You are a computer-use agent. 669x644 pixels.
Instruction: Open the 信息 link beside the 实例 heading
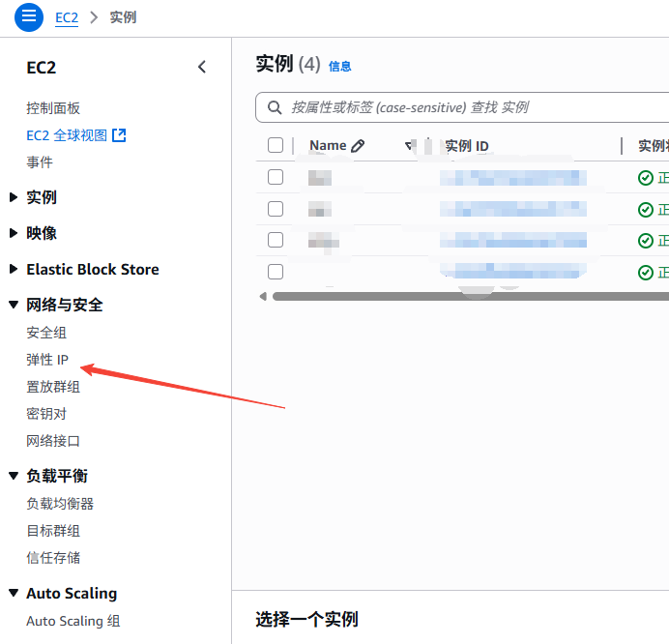pos(340,67)
